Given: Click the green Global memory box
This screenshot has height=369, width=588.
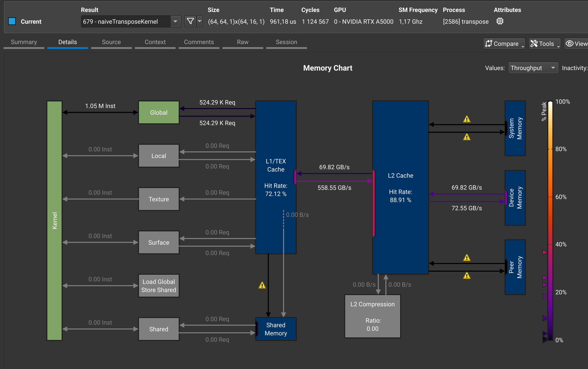Looking at the screenshot, I should 159,112.
